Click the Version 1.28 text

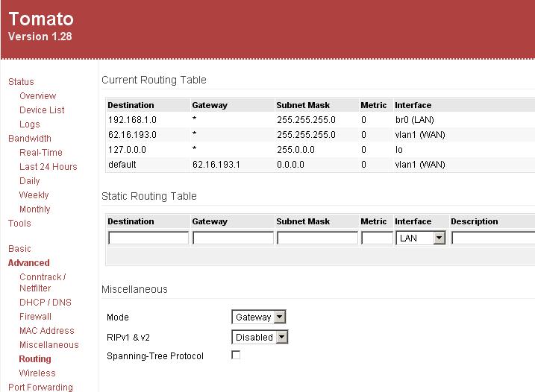pos(40,37)
